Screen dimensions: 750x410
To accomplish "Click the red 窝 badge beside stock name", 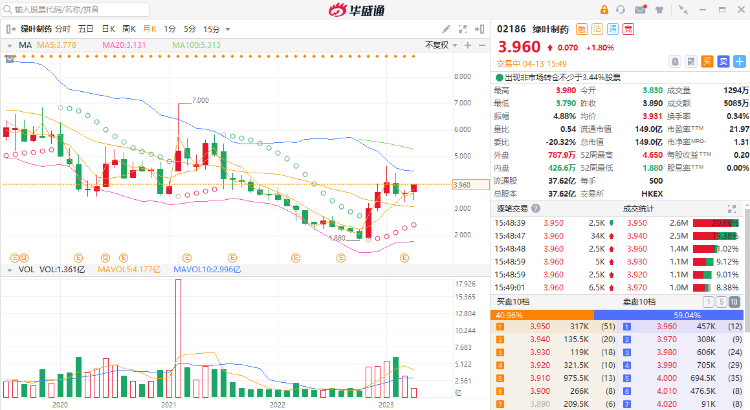I will pos(628,29).
